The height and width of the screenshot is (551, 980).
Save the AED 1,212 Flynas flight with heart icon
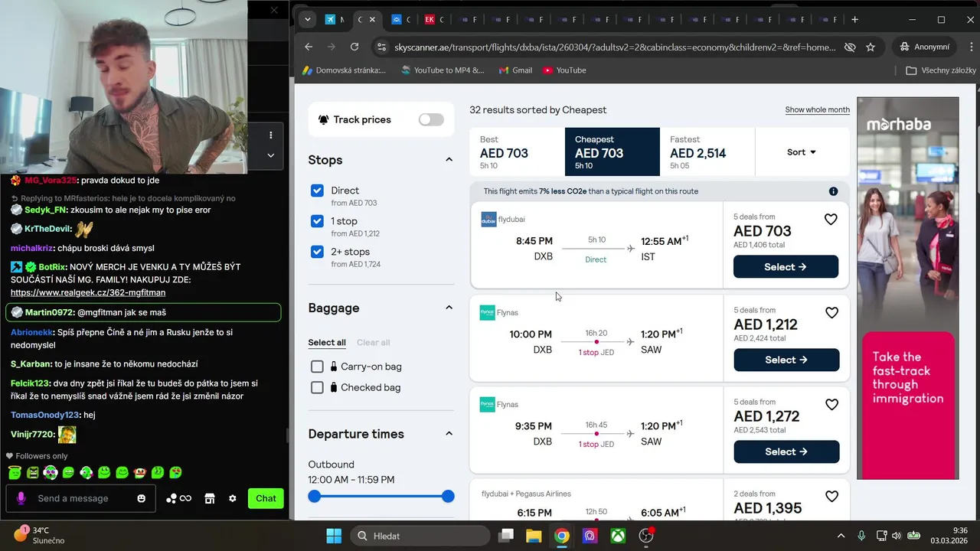831,312
